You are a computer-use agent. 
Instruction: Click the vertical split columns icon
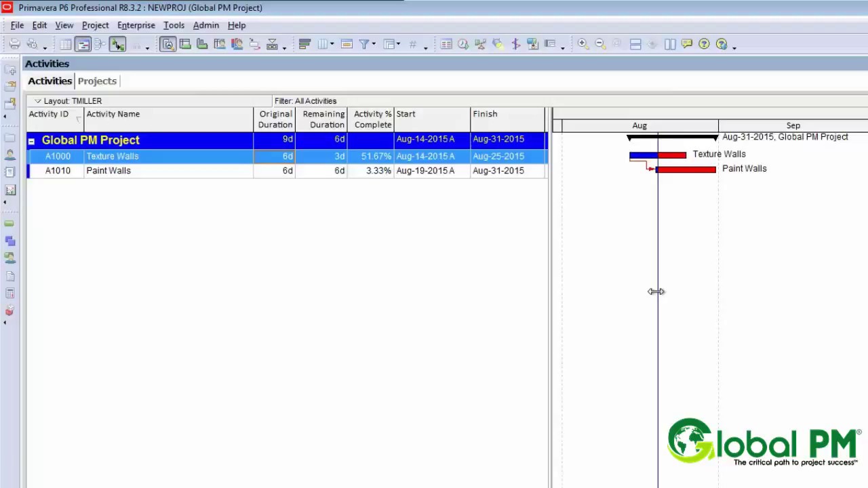tap(670, 44)
